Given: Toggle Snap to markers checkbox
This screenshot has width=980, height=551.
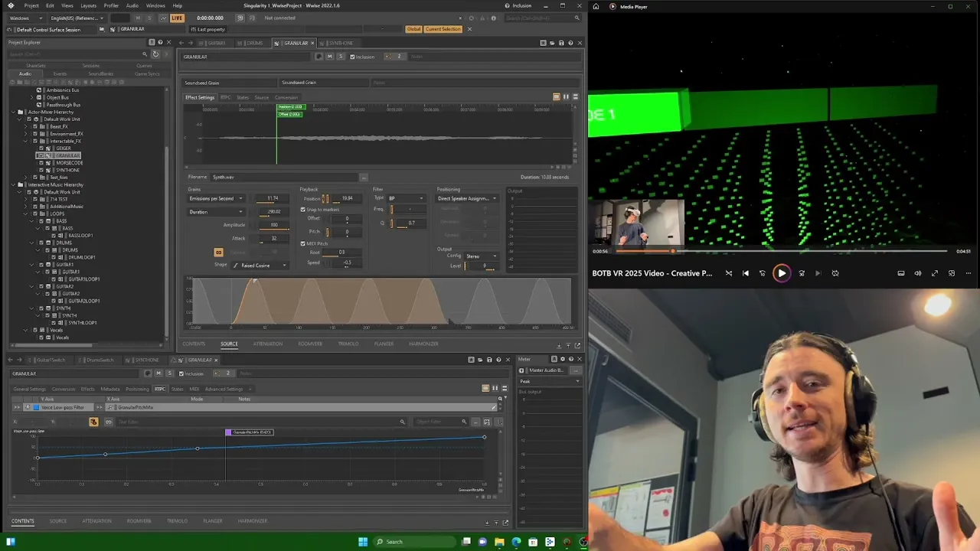Looking at the screenshot, I should coord(302,210).
